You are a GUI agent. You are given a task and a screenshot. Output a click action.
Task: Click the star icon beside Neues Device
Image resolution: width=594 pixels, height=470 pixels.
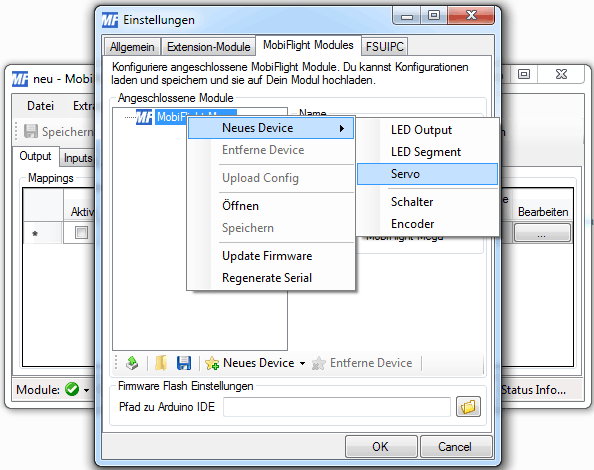coord(212,363)
